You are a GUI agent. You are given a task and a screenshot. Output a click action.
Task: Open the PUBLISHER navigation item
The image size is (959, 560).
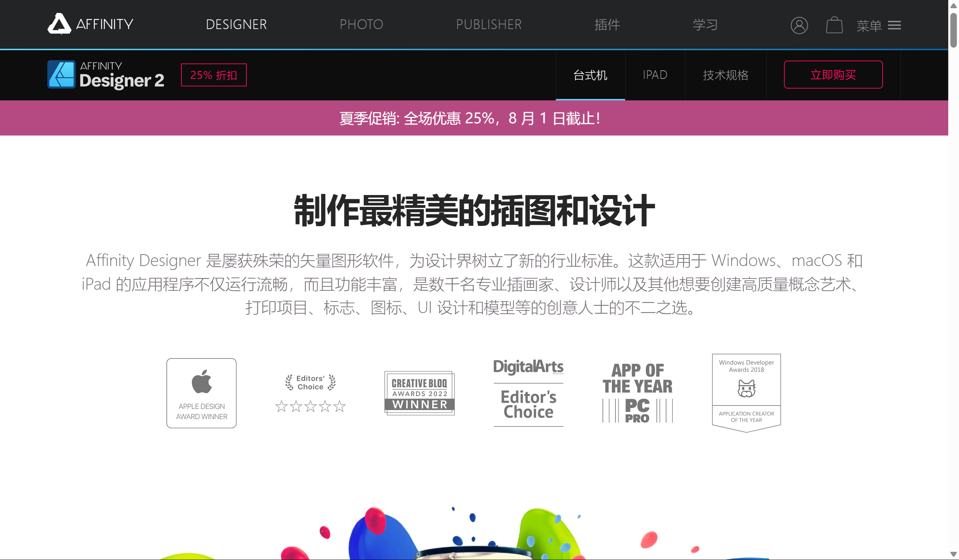(x=488, y=25)
